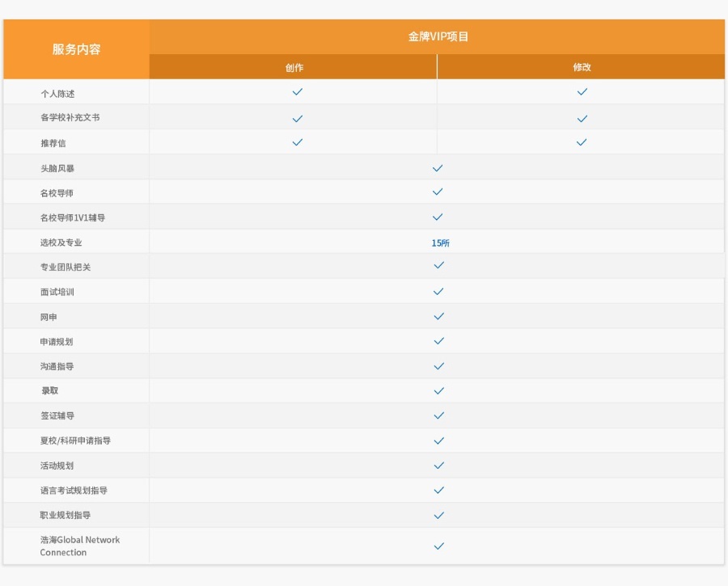
Task: Click the 专业团队把关 row label
Action: pyautogui.click(x=66, y=267)
